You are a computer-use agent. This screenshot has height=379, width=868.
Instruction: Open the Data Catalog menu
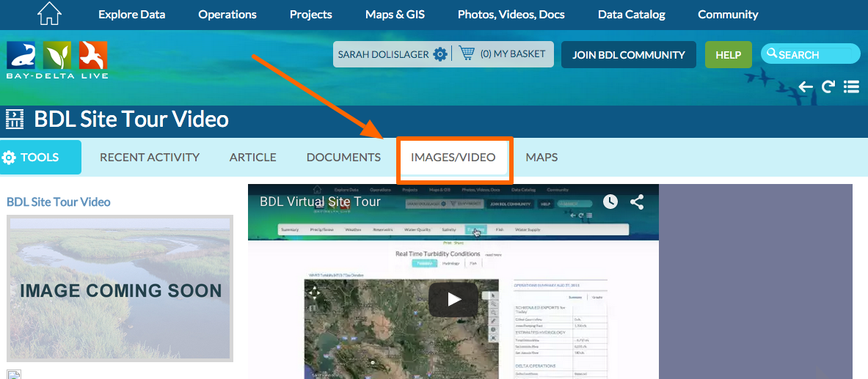(x=632, y=15)
